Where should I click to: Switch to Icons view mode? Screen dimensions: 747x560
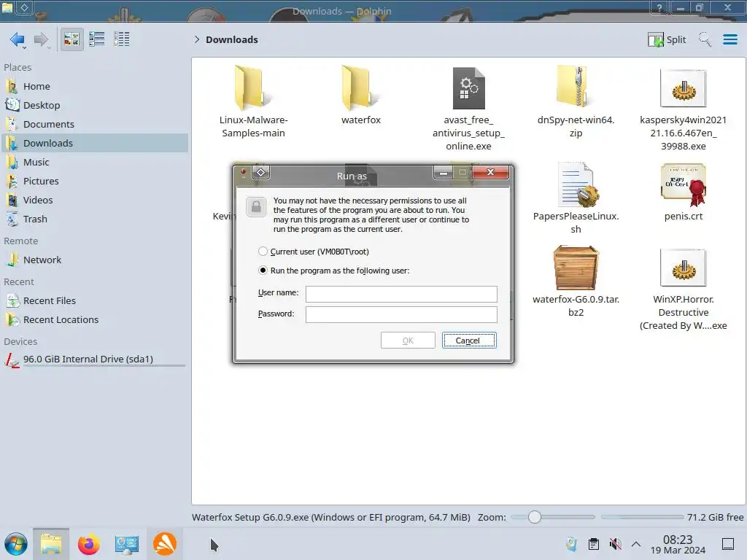pos(71,39)
